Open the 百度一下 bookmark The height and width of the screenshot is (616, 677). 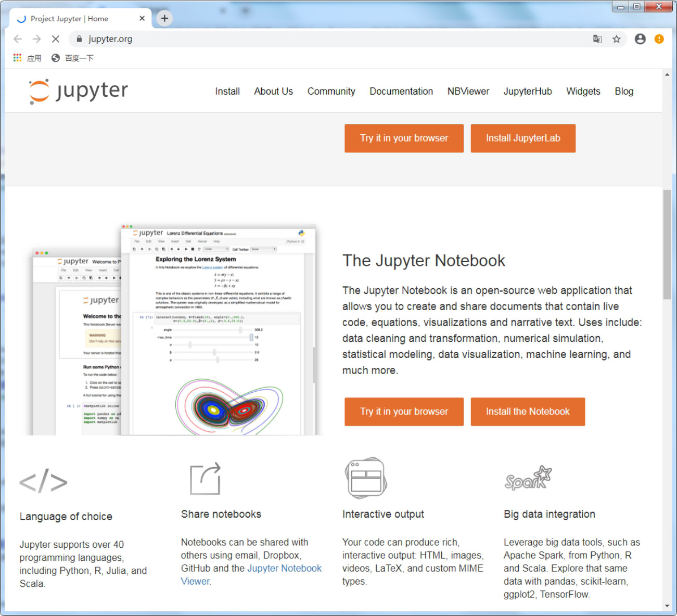click(72, 58)
